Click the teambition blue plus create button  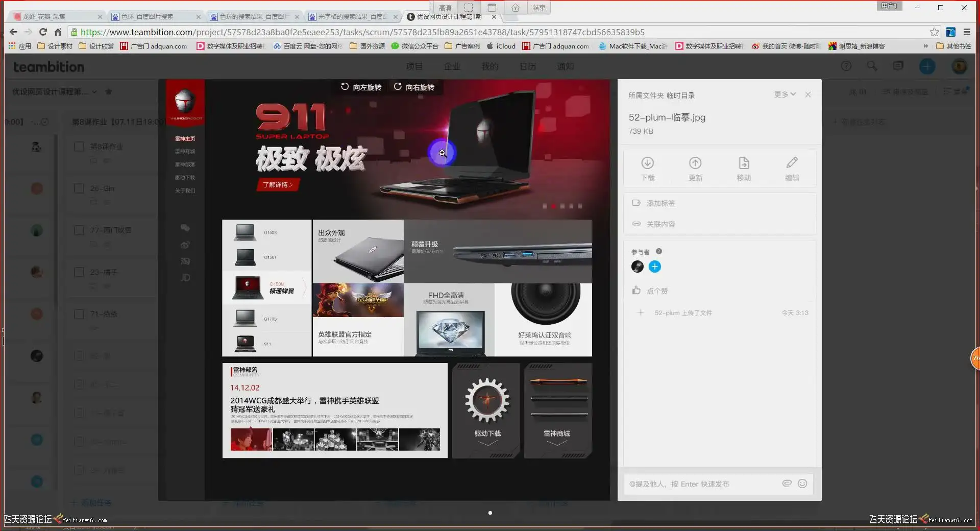927,66
